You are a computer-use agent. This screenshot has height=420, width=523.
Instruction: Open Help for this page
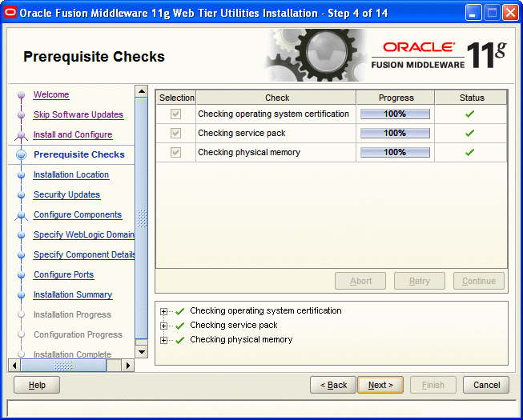tap(37, 385)
